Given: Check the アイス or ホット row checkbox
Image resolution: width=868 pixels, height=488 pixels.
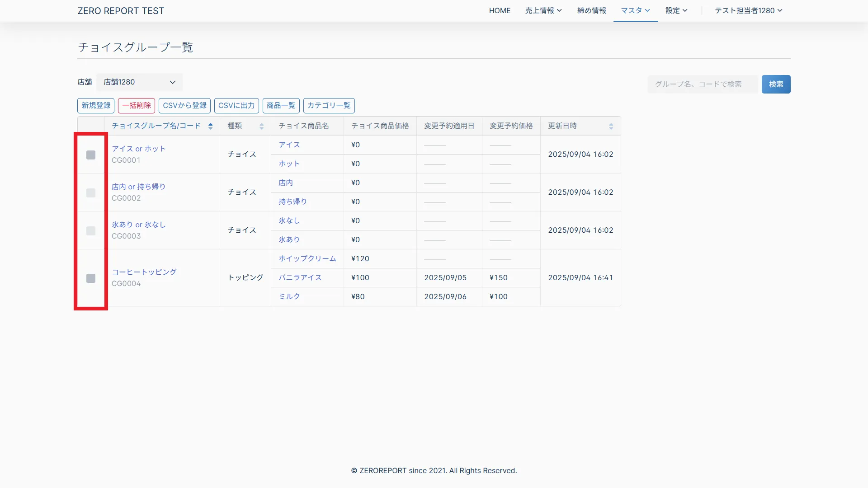Looking at the screenshot, I should coord(91,155).
